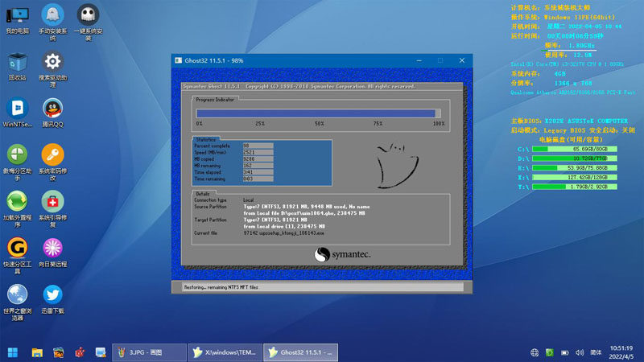Image resolution: width=644 pixels, height=362 pixels.
Task: Click the Ghost32 maximize button
Action: tap(440, 60)
